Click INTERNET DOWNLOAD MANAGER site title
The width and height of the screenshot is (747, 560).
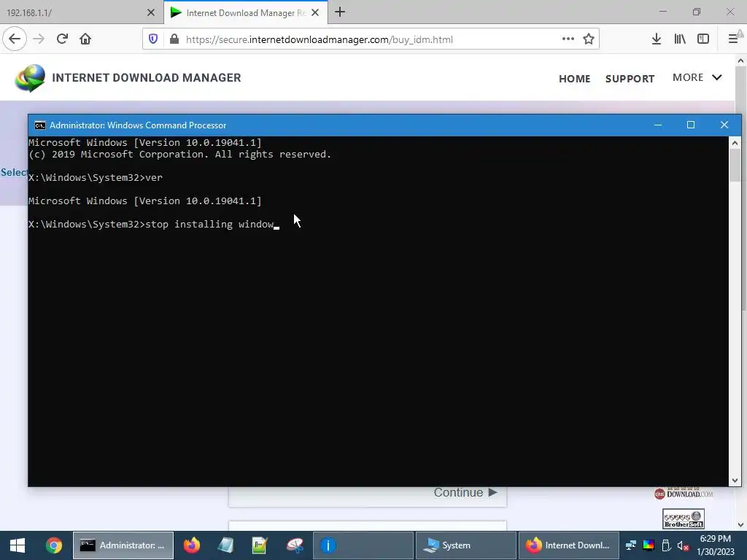tap(146, 77)
